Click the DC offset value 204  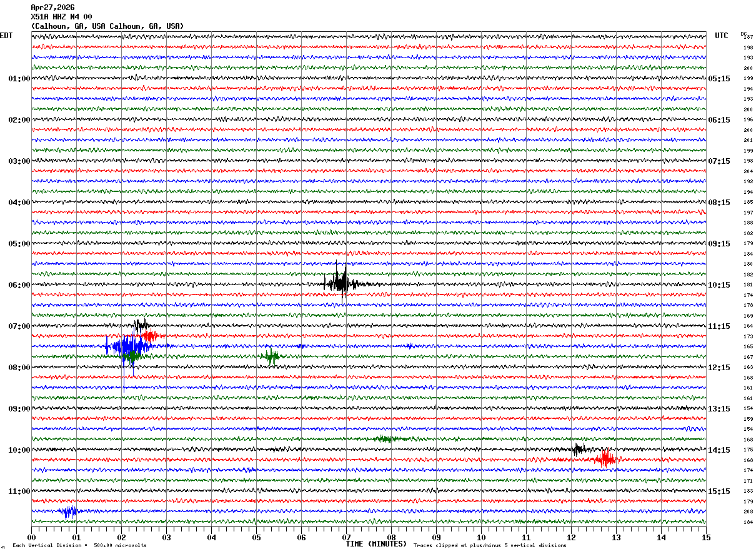(x=748, y=171)
